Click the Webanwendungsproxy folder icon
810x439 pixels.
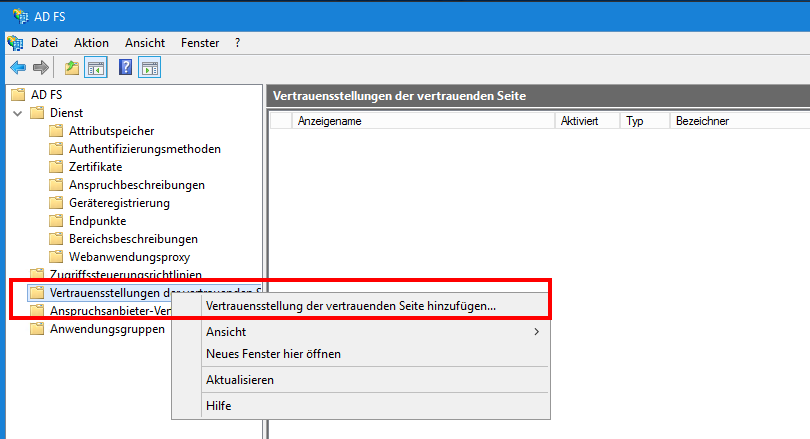[x=56, y=257]
